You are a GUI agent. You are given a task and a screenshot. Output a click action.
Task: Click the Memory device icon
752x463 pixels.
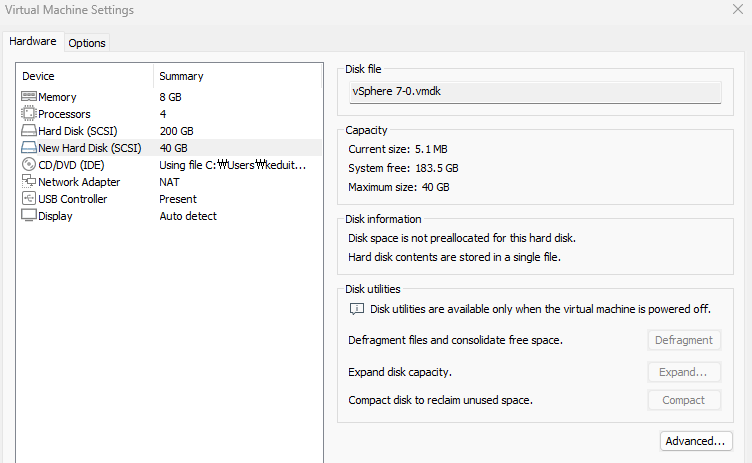tap(29, 96)
